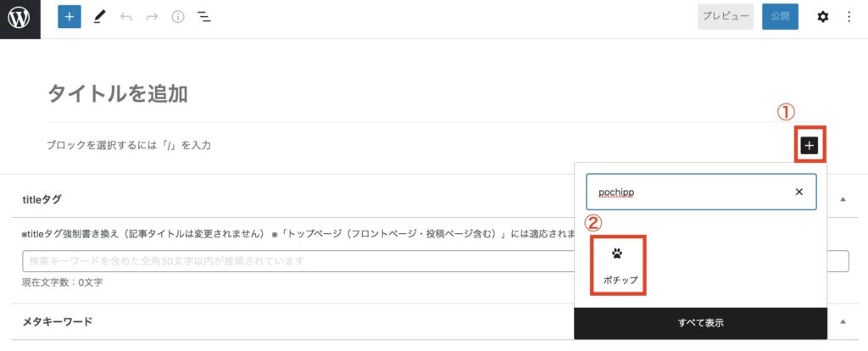Open the block inserter in top toolbar
The image size is (868, 351).
(x=70, y=17)
